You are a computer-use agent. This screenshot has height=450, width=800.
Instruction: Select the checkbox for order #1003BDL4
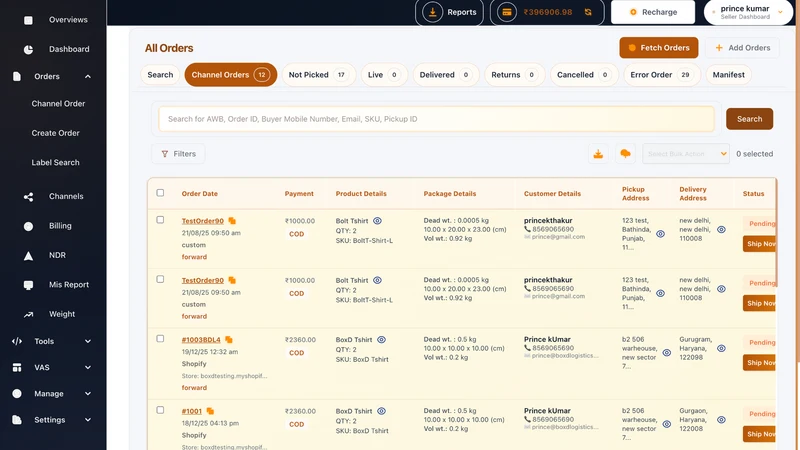[160, 338]
